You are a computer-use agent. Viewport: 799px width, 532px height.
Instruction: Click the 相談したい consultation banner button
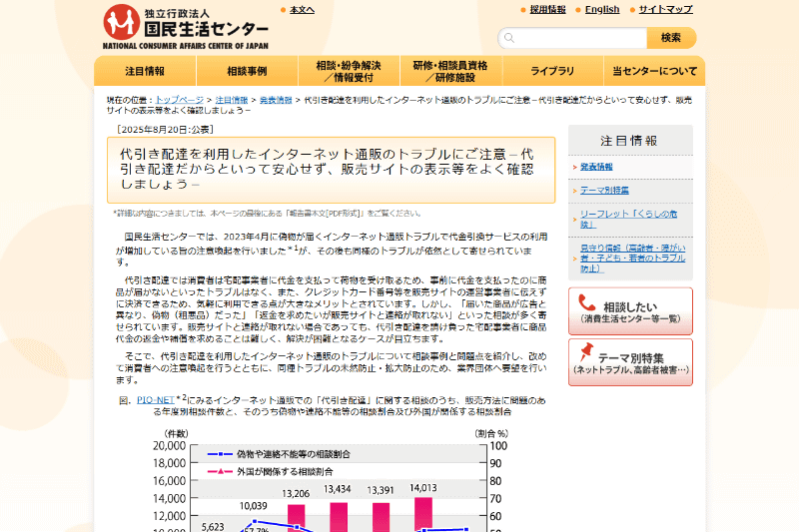click(630, 311)
